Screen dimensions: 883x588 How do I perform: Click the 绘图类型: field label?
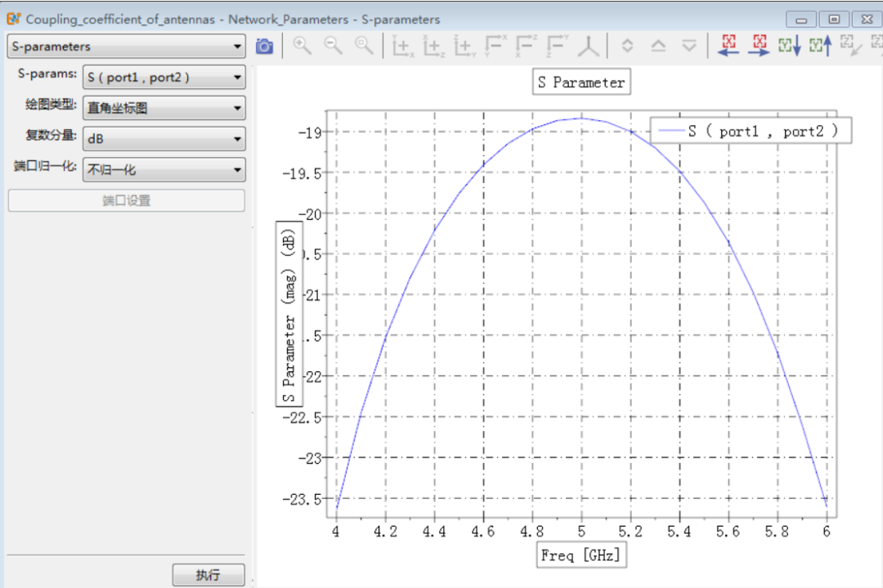(51, 104)
